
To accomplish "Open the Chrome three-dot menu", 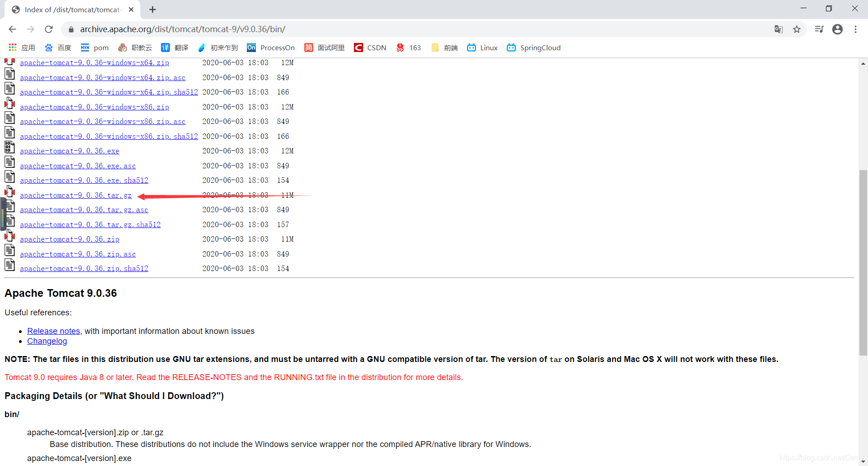I will [x=855, y=29].
